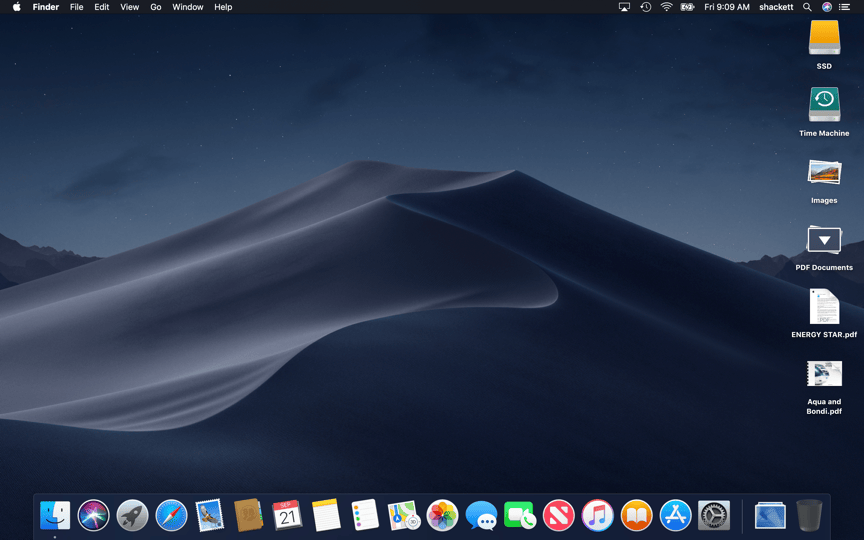The height and width of the screenshot is (540, 864).
Task: Open the Go menu
Action: pos(156,7)
